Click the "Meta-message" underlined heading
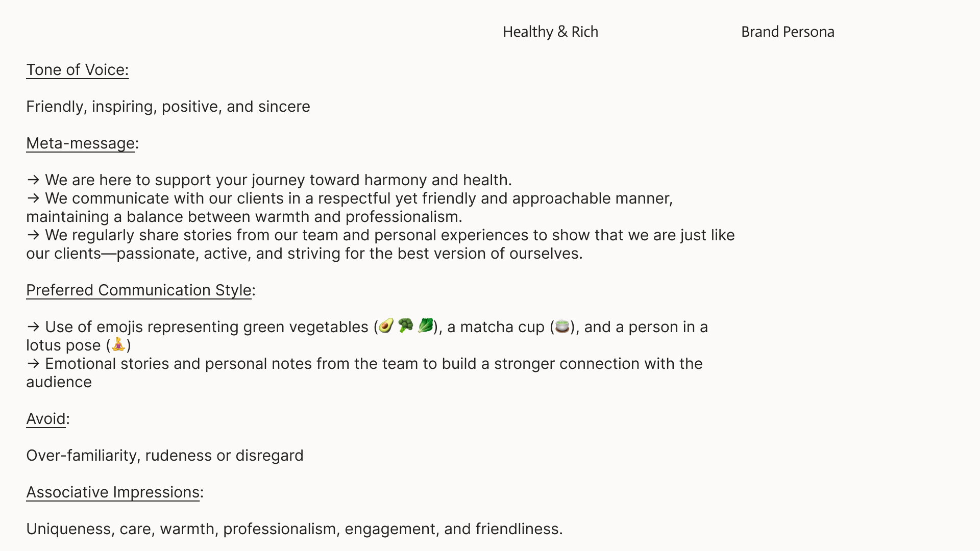 point(80,143)
